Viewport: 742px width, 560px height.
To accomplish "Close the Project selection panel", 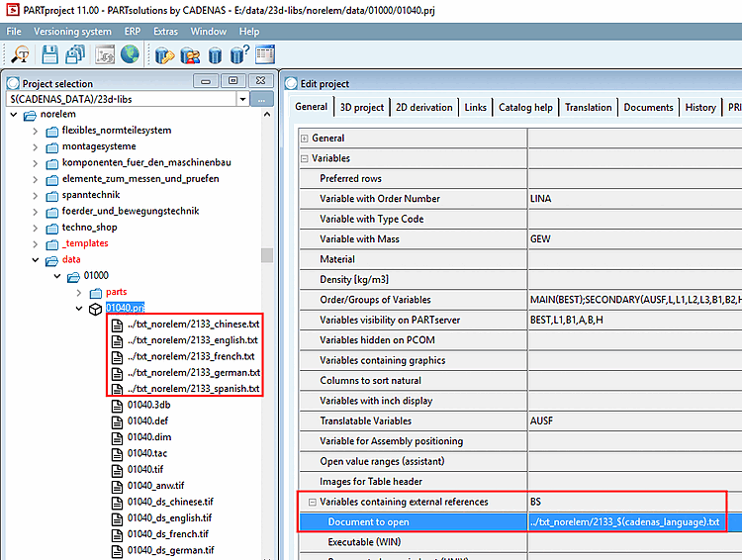I will [261, 81].
